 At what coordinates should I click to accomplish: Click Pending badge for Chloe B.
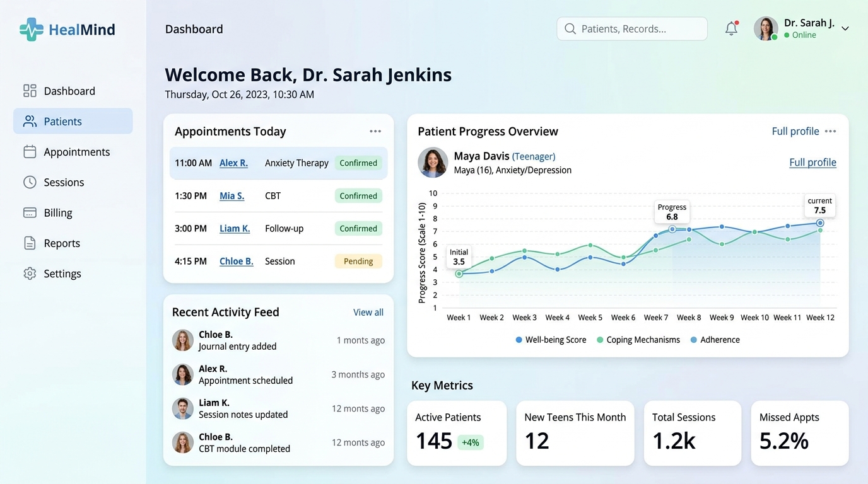pyautogui.click(x=358, y=261)
